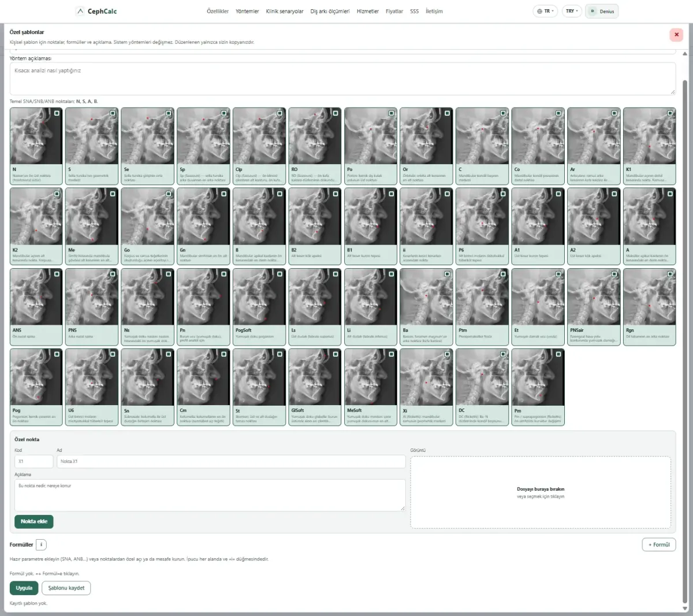Click the globe icon in the language selector

(x=539, y=11)
